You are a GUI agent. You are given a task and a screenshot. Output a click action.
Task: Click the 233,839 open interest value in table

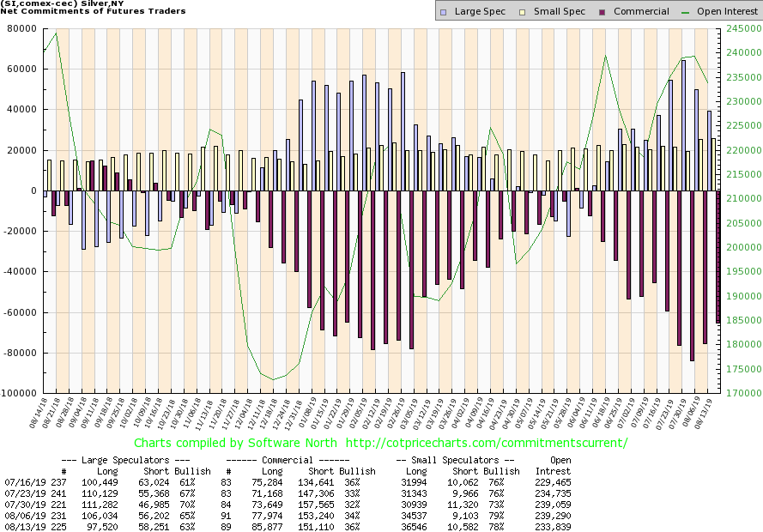(553, 524)
